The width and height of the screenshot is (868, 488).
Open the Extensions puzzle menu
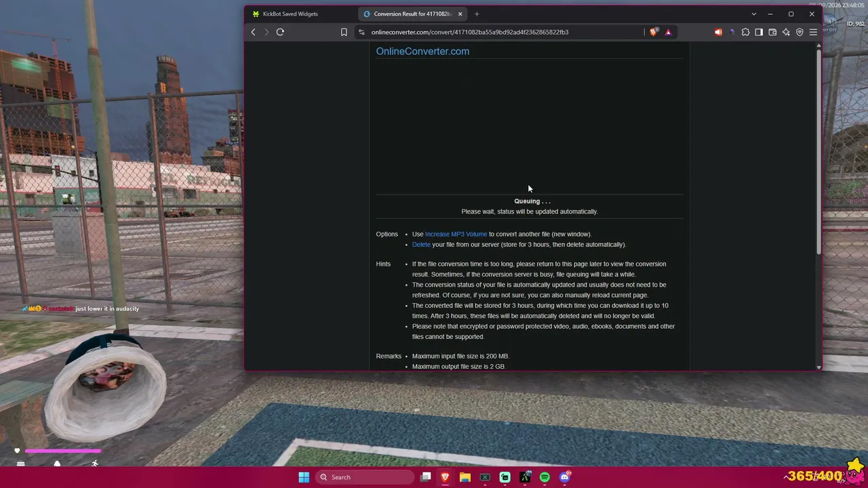click(745, 32)
